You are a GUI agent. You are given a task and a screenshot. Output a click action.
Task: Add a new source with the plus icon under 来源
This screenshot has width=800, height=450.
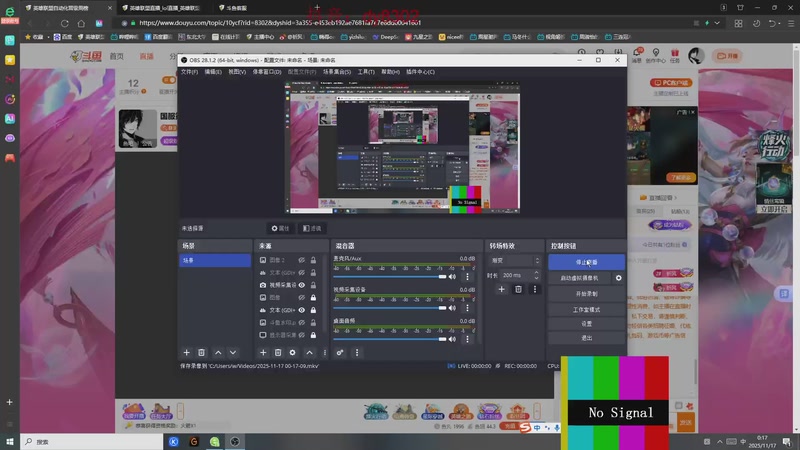263,353
